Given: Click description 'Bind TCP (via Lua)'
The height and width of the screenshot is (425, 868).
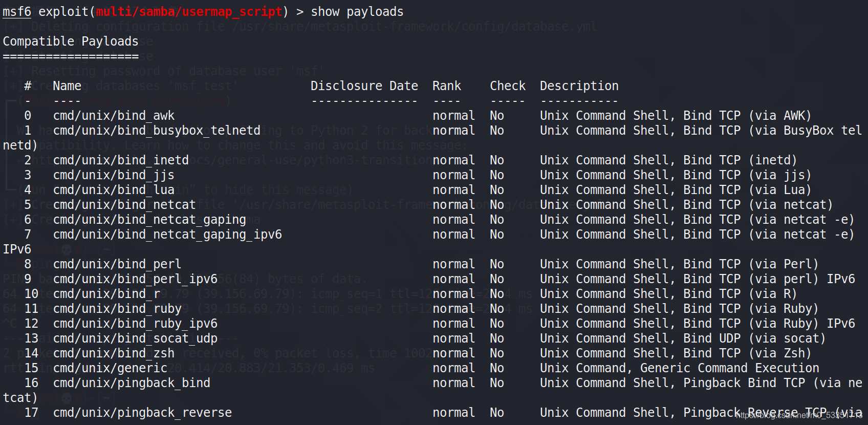Looking at the screenshot, I should point(747,190).
